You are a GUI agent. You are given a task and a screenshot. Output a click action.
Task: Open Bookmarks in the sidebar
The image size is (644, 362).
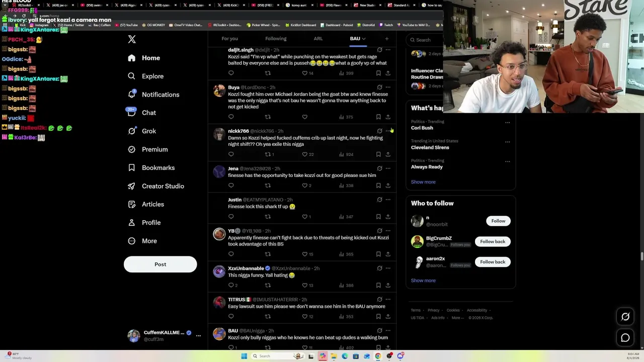coord(151,167)
